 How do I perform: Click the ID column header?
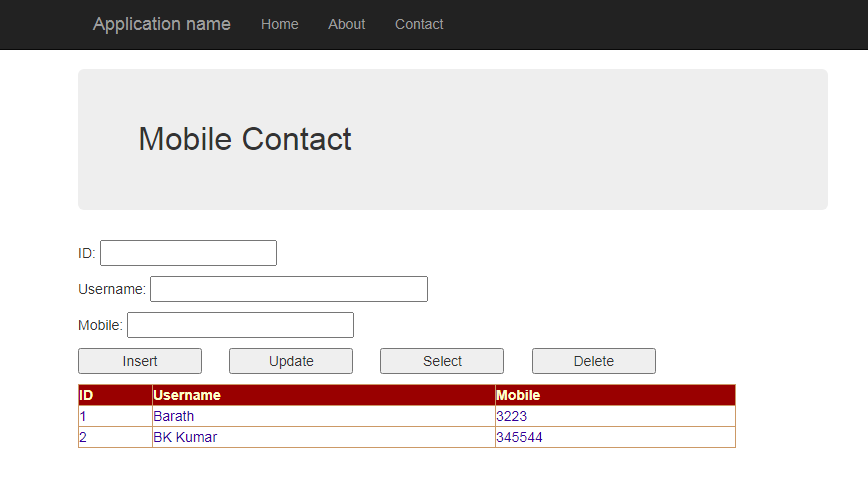86,395
